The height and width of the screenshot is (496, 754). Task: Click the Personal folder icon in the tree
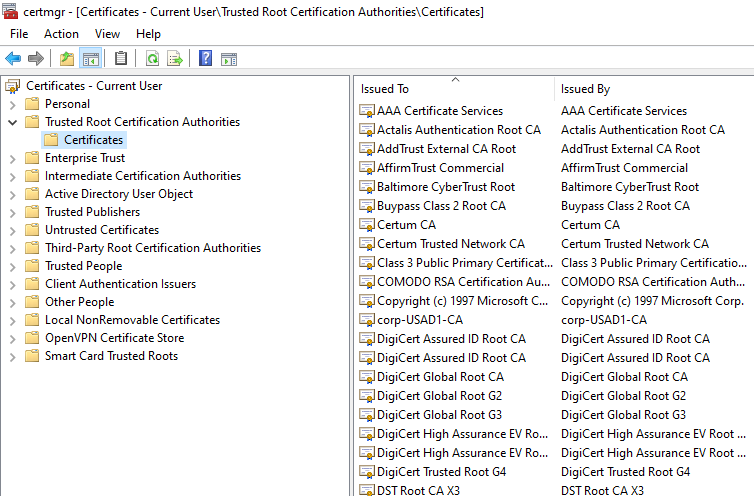(32, 104)
